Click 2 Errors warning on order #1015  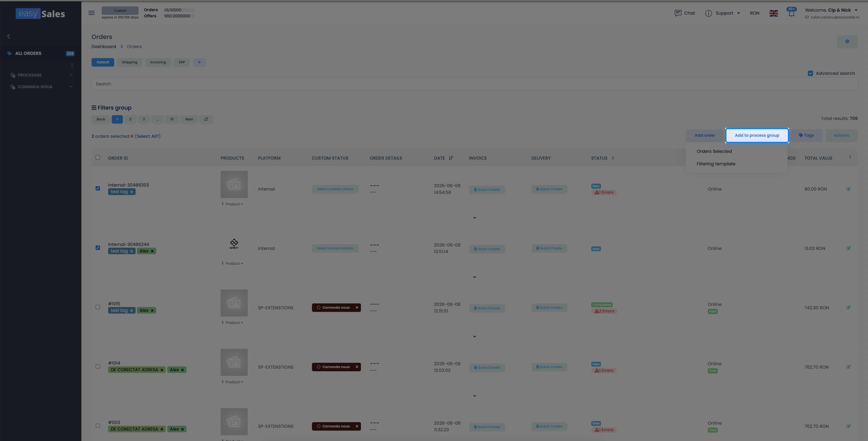click(604, 311)
